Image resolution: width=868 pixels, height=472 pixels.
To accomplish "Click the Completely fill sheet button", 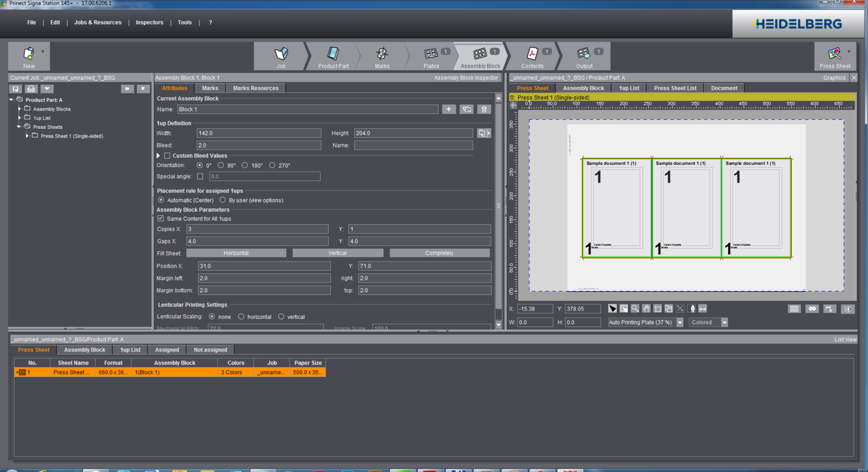I will (x=439, y=253).
